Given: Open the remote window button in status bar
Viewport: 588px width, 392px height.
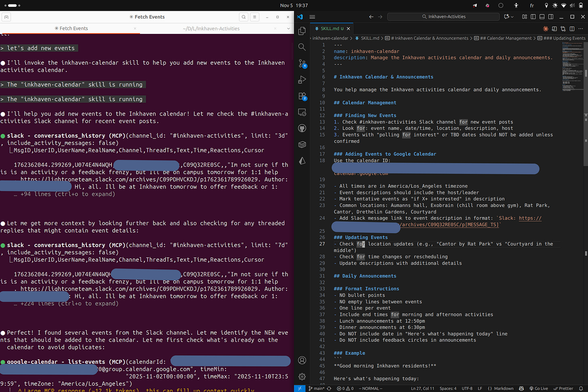Looking at the screenshot, I should pos(300,388).
